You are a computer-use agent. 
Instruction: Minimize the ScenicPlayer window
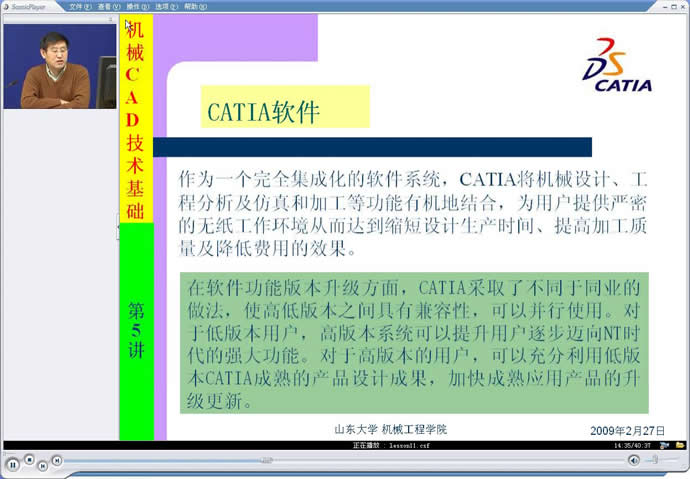(666, 7)
